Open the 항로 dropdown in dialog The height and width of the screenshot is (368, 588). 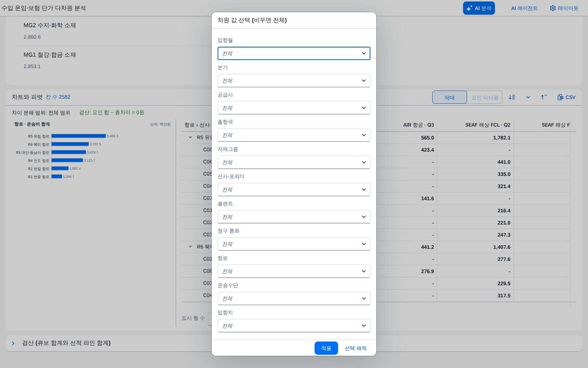(294, 271)
